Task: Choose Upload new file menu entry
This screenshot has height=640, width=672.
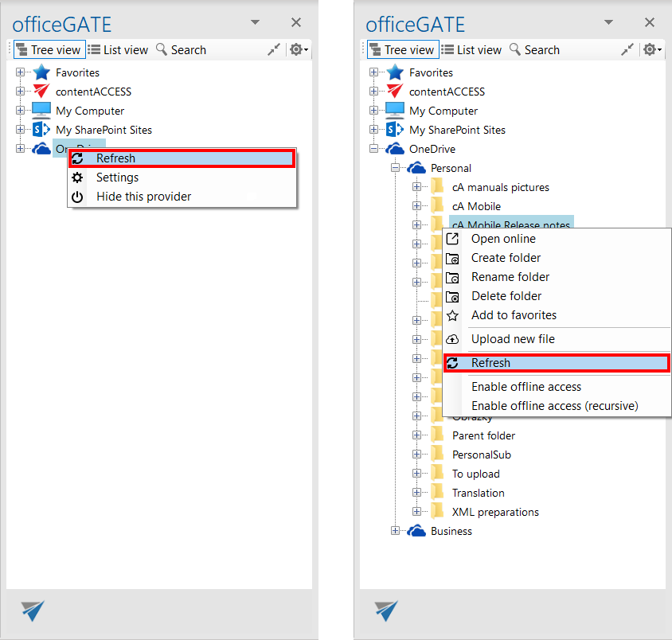Action: 557,339
